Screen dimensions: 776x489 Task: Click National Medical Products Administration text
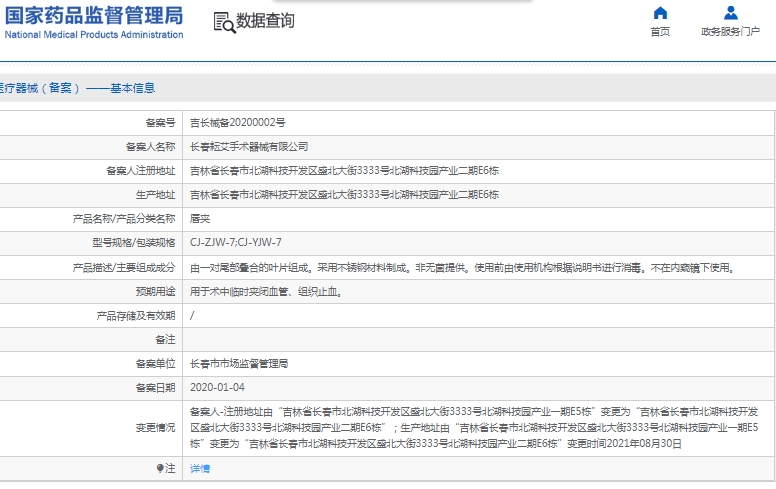pos(94,35)
